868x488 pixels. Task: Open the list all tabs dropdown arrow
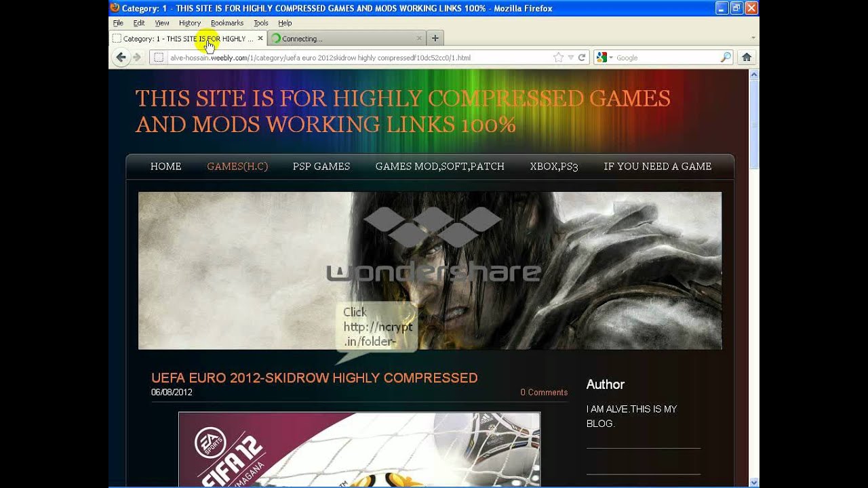click(753, 39)
